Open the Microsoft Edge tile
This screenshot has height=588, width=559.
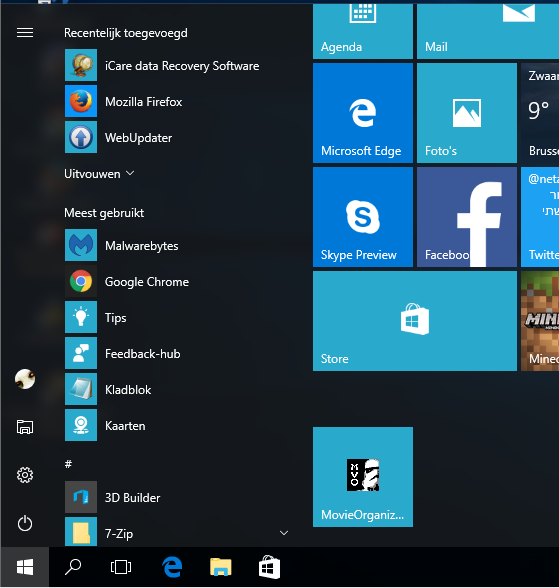tap(363, 113)
